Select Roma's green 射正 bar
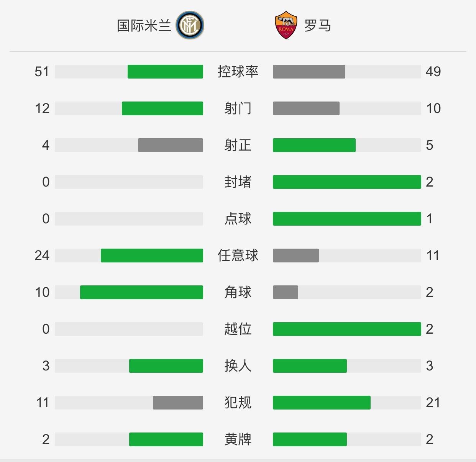The width and height of the screenshot is (476, 462). click(x=314, y=145)
